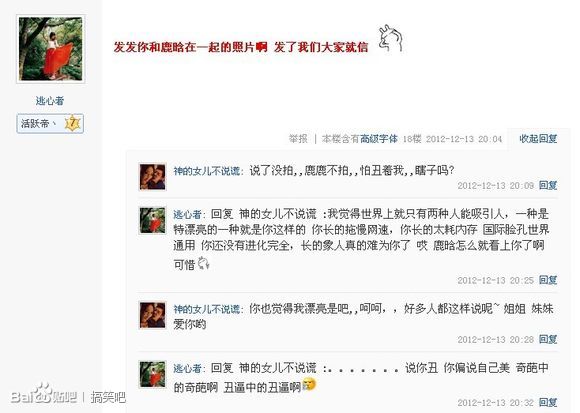The image size is (580, 413).
Task: Collapse replies with 收起回复
Action: point(538,139)
